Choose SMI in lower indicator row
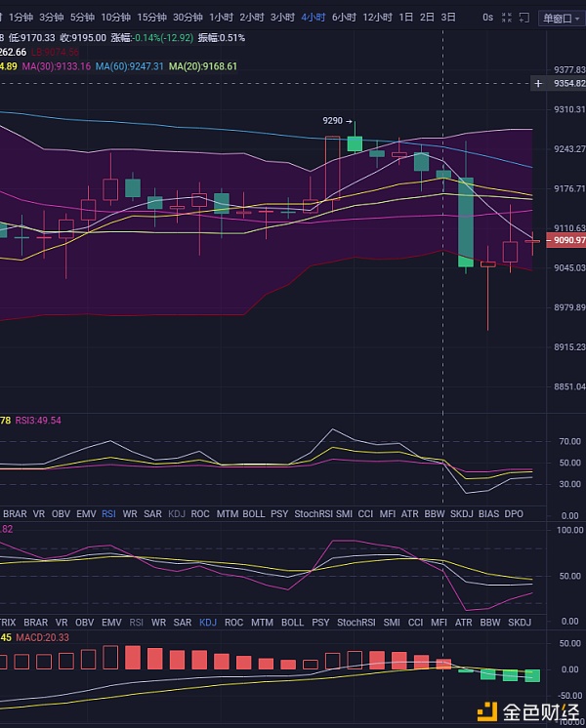The height and width of the screenshot is (728, 586). pos(392,623)
